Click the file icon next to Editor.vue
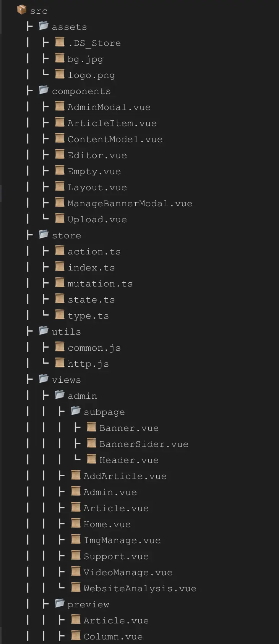The width and height of the screenshot is (279, 644). pos(60,154)
